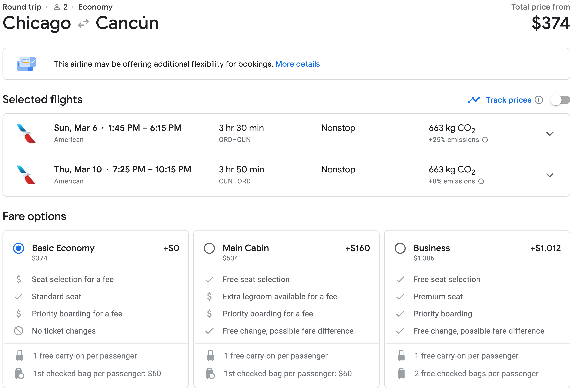Viewport: 574px width, 392px height.
Task: Click the round trip arrows icon
Action: click(x=83, y=24)
